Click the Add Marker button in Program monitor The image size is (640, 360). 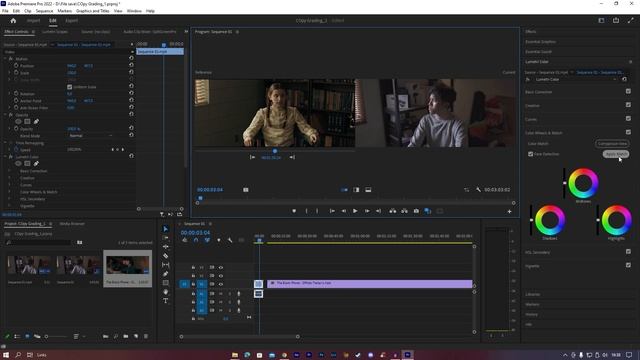[294, 211]
